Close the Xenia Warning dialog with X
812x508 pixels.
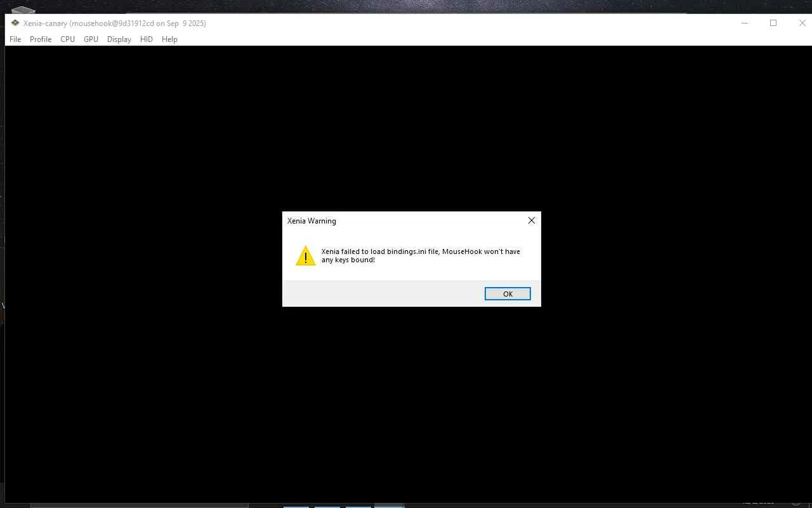(532, 220)
